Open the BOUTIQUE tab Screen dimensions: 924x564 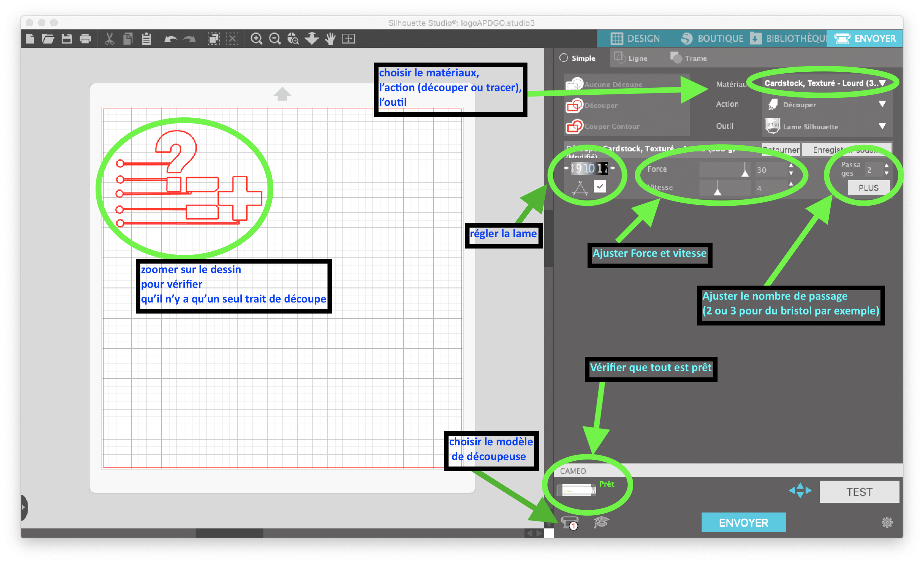click(712, 38)
